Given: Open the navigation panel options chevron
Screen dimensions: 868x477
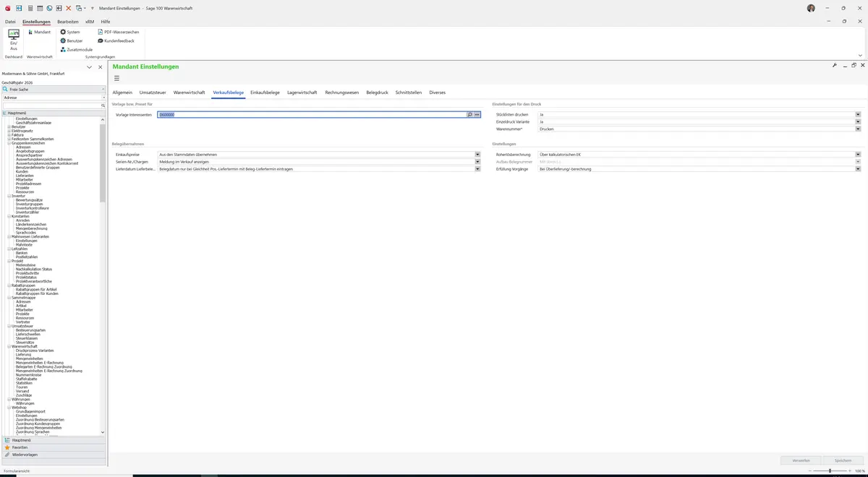Looking at the screenshot, I should 90,67.
